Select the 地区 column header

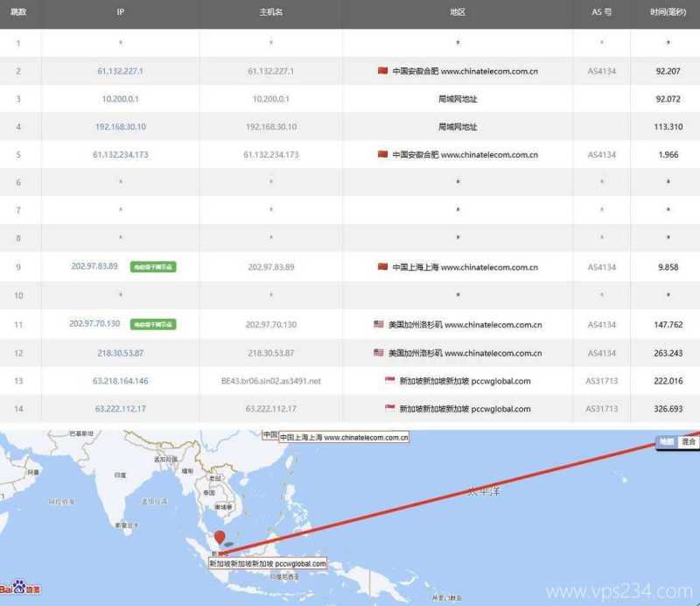click(455, 12)
